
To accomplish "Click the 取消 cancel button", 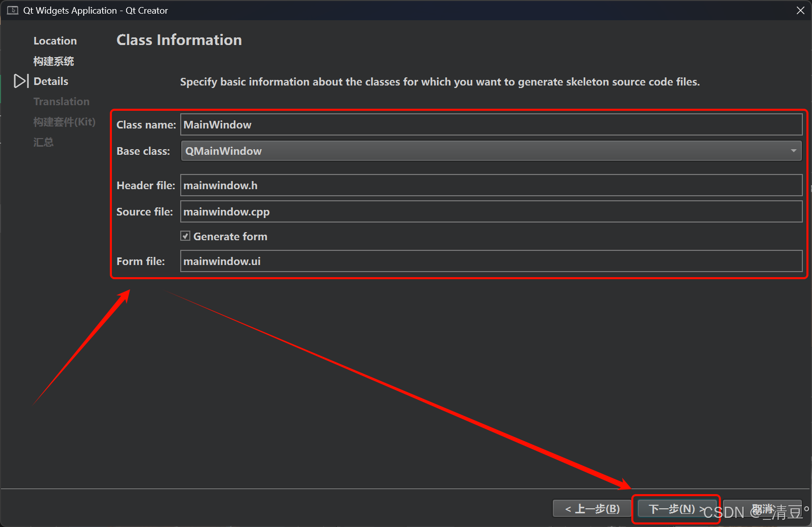I will (x=762, y=509).
